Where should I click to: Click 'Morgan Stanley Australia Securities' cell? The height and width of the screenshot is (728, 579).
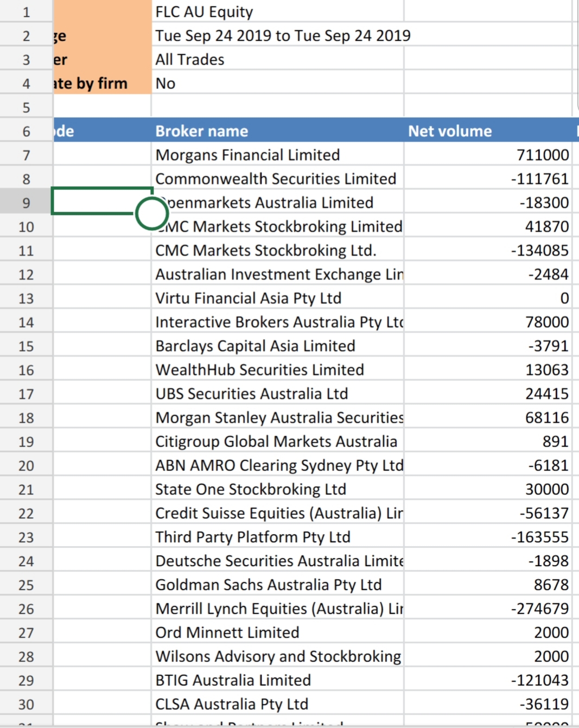tap(277, 417)
